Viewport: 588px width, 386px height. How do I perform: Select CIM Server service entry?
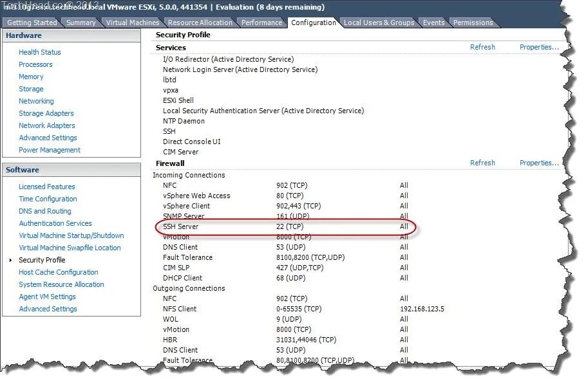[181, 152]
